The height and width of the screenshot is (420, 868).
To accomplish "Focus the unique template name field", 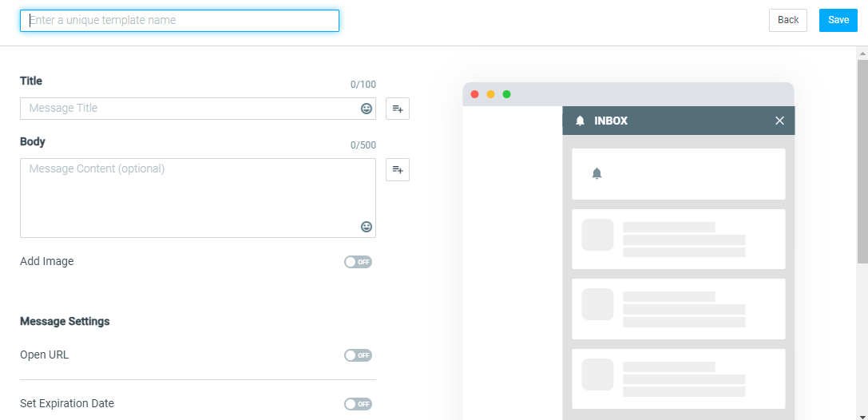I will (180, 21).
